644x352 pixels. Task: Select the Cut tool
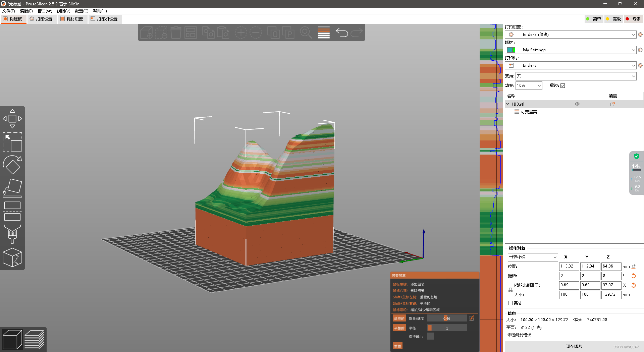pos(12,211)
